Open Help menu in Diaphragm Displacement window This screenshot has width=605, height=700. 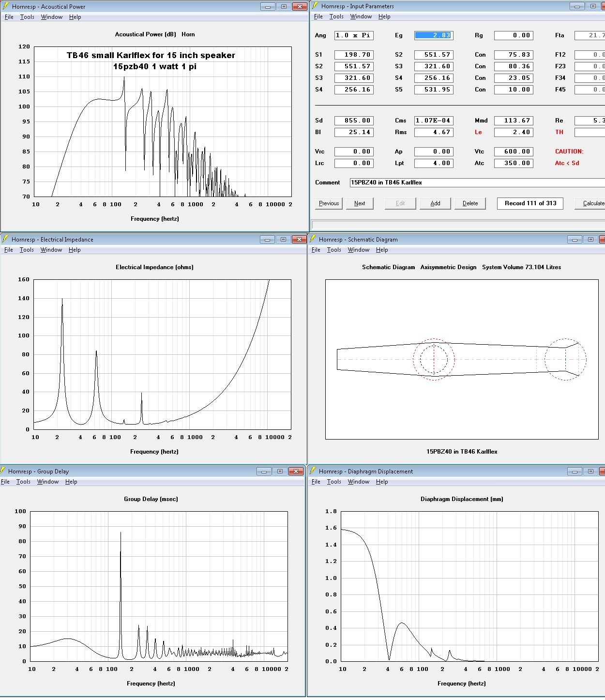382,482
